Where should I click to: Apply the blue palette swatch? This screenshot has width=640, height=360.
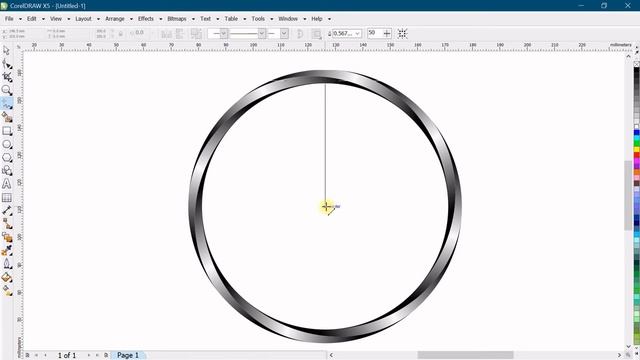click(x=636, y=133)
